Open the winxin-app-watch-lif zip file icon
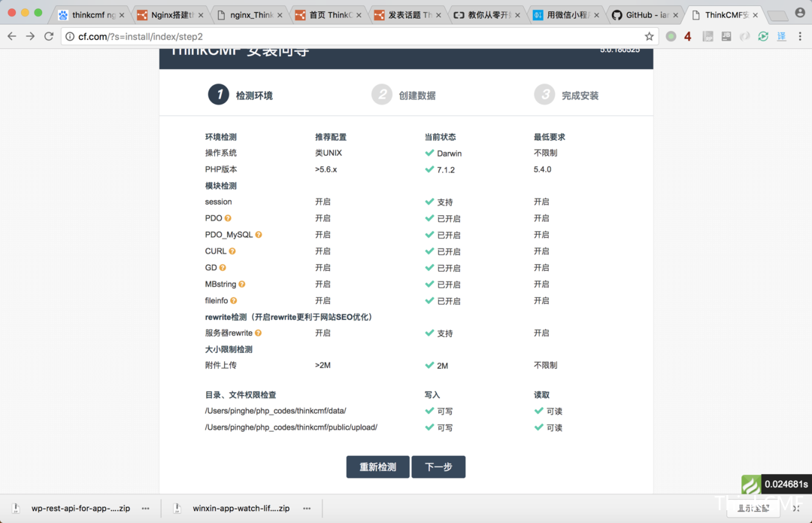Image resolution: width=812 pixels, height=523 pixels. 177,509
